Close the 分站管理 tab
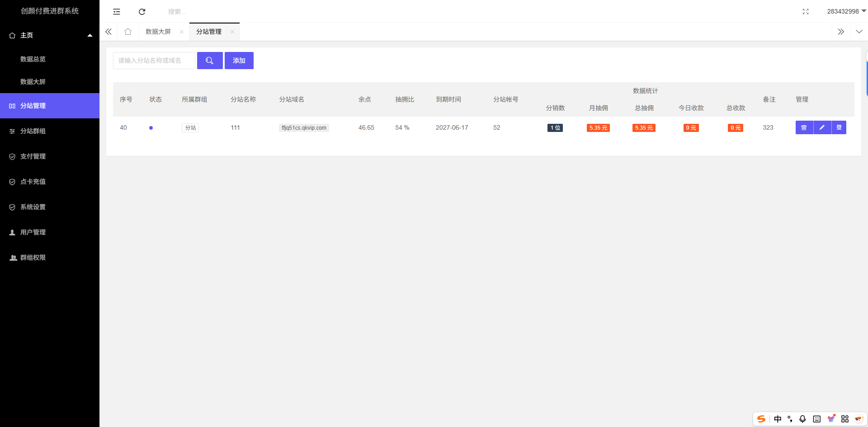The image size is (868, 427). point(232,32)
